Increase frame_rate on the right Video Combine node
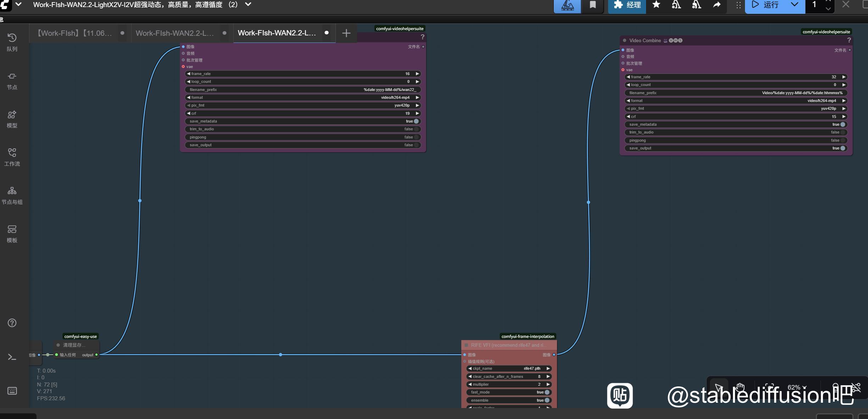Viewport: 868px width, 419px height. (844, 77)
